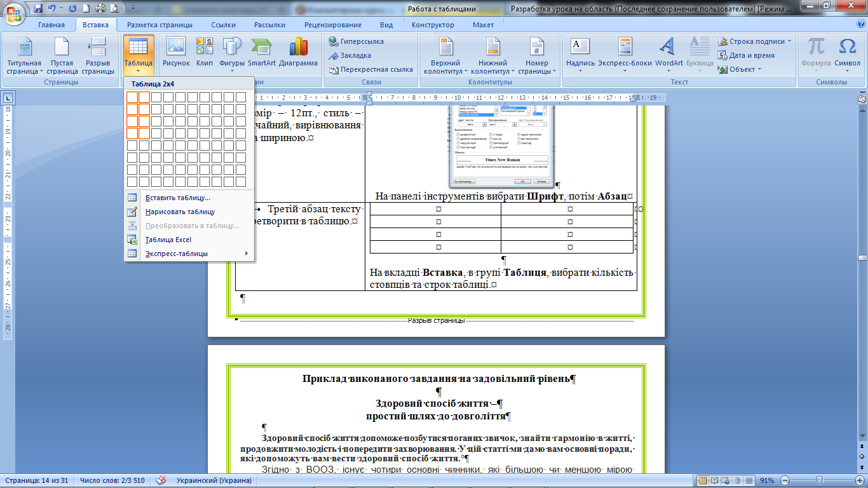Open the Экспресс-блоки dropdown
Screen dimensions: 868x488
(625, 55)
